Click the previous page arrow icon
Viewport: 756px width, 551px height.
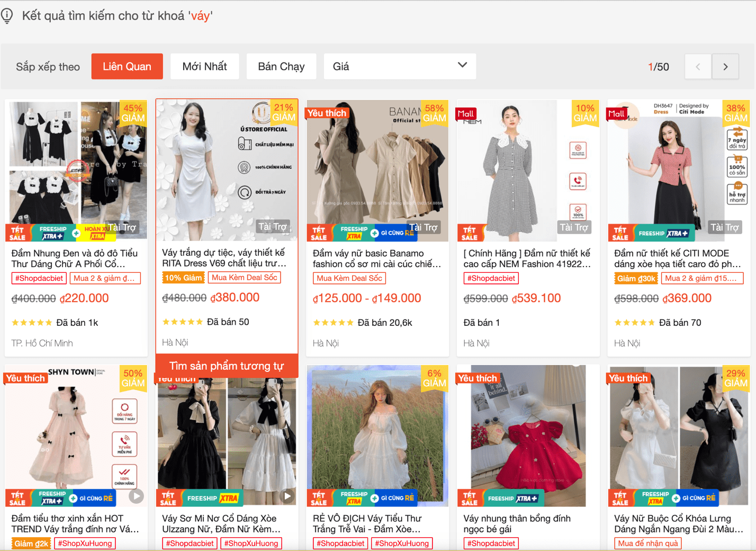698,66
